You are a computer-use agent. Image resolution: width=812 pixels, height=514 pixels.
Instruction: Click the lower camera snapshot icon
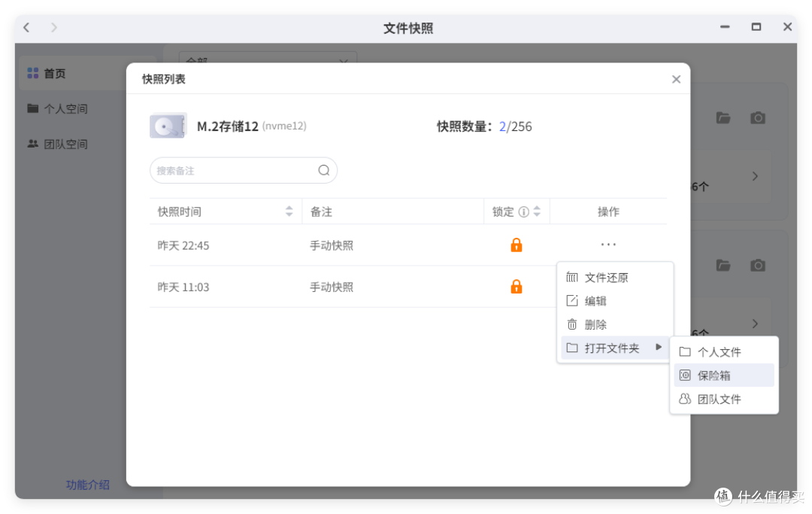point(758,266)
